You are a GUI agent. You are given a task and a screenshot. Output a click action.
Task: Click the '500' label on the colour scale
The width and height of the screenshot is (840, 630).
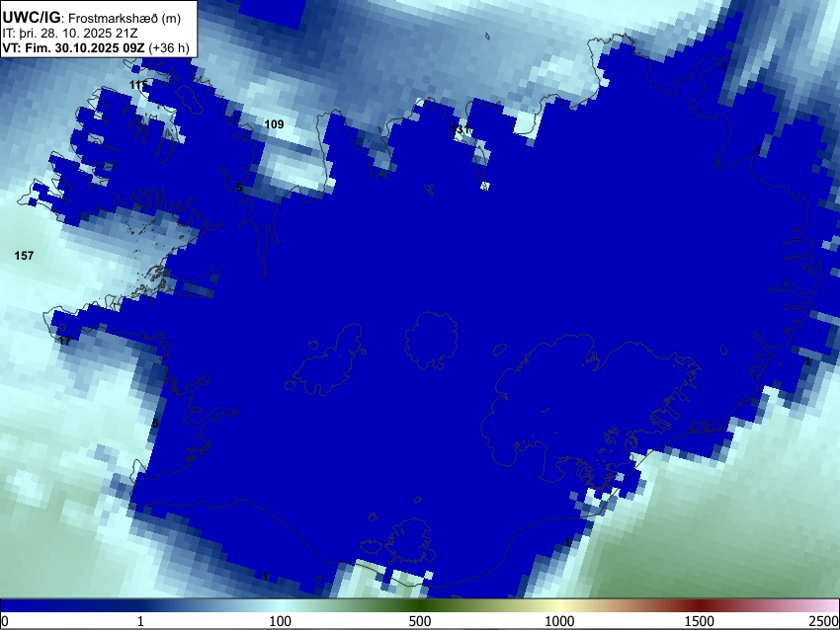click(x=419, y=621)
